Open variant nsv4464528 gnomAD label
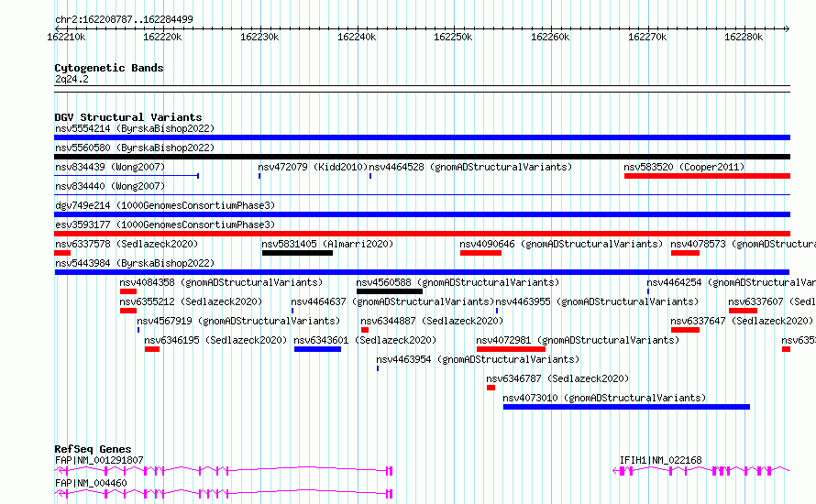The height and width of the screenshot is (504, 816). click(x=470, y=167)
